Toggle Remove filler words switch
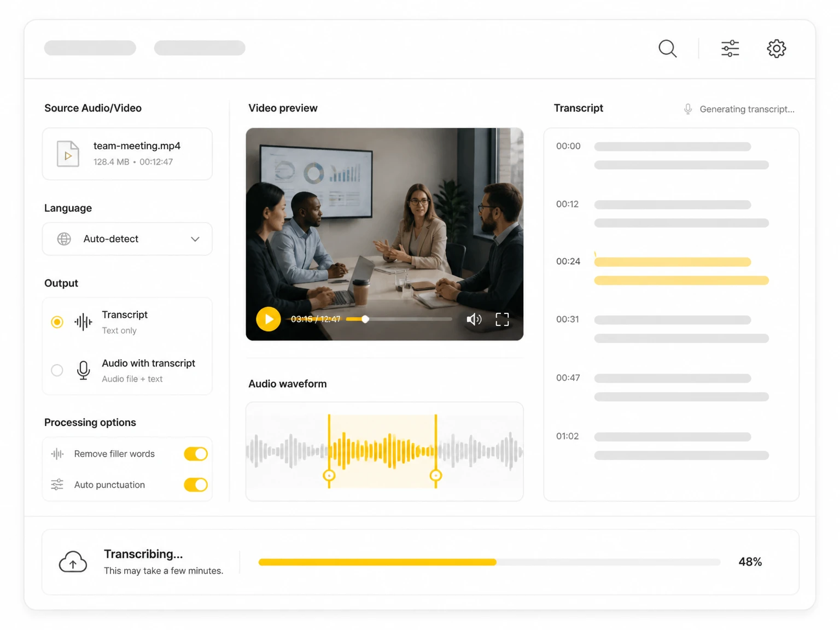840x630 pixels. (196, 454)
